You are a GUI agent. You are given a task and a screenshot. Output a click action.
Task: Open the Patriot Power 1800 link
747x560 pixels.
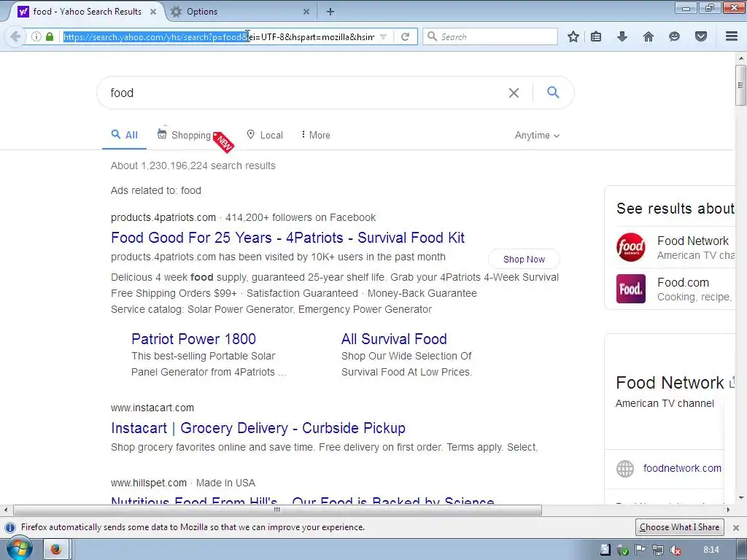coord(194,339)
